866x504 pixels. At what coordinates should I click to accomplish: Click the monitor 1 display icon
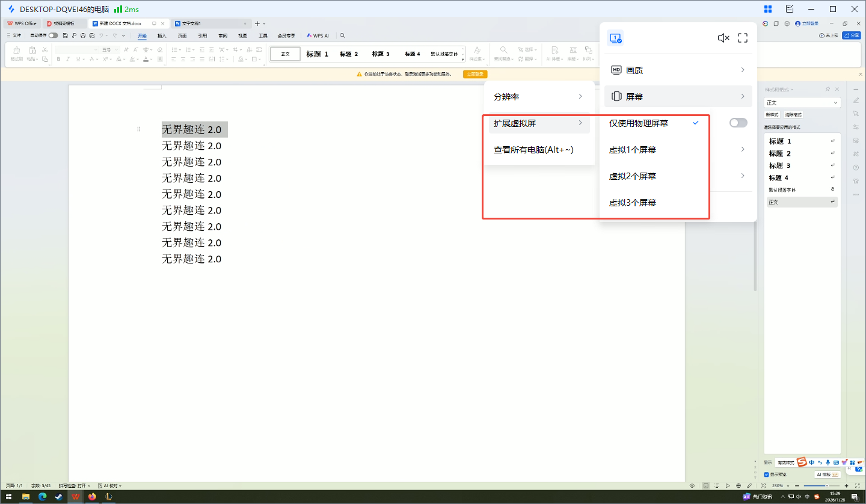point(615,38)
